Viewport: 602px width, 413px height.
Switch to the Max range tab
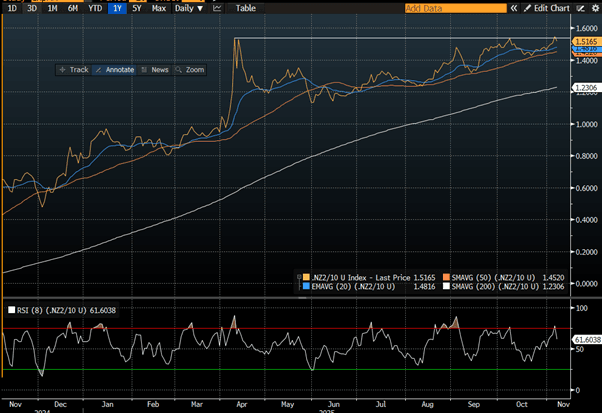pyautogui.click(x=159, y=8)
